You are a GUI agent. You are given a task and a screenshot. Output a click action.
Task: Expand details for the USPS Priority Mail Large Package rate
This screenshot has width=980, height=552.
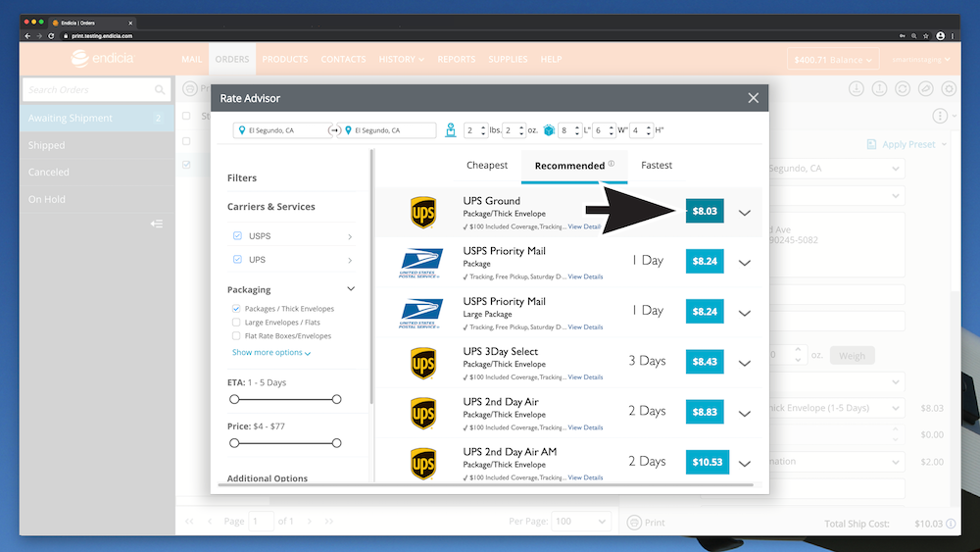coord(745,313)
